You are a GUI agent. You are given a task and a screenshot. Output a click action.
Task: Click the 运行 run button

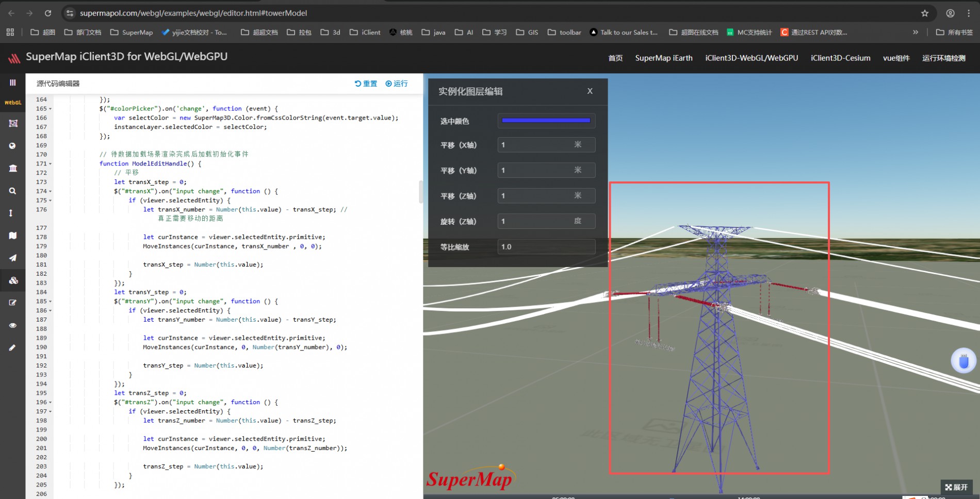point(396,84)
